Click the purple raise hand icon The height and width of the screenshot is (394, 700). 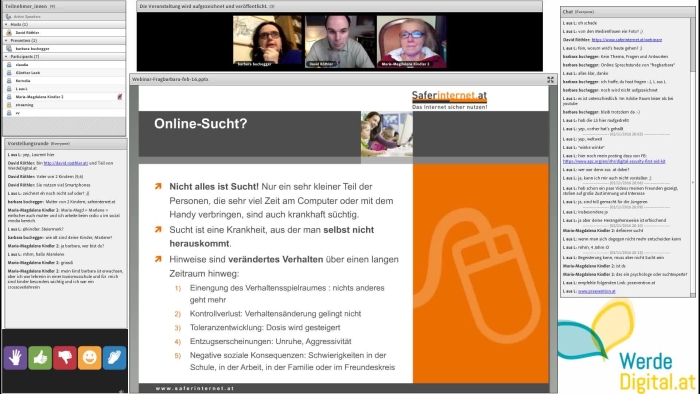[16, 357]
